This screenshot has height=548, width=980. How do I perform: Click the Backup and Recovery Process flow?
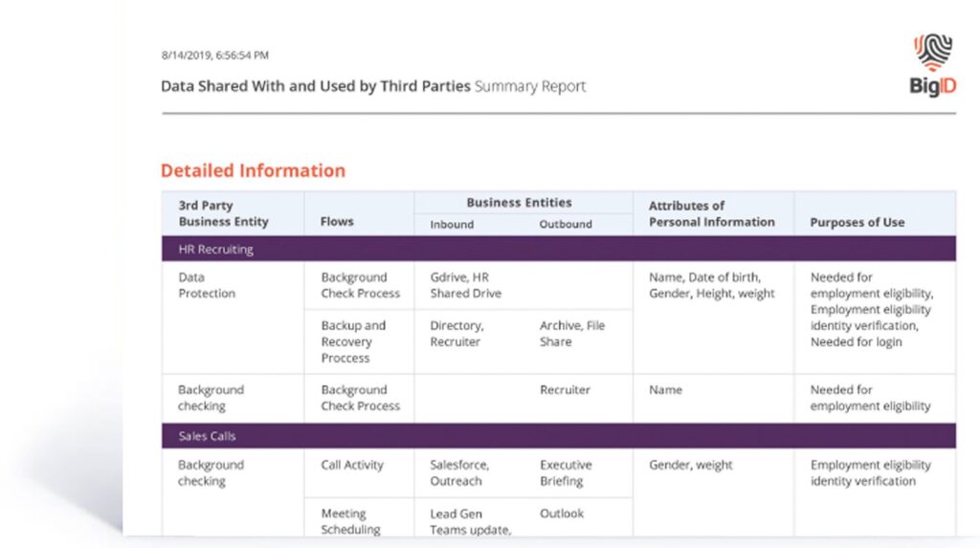pos(353,341)
